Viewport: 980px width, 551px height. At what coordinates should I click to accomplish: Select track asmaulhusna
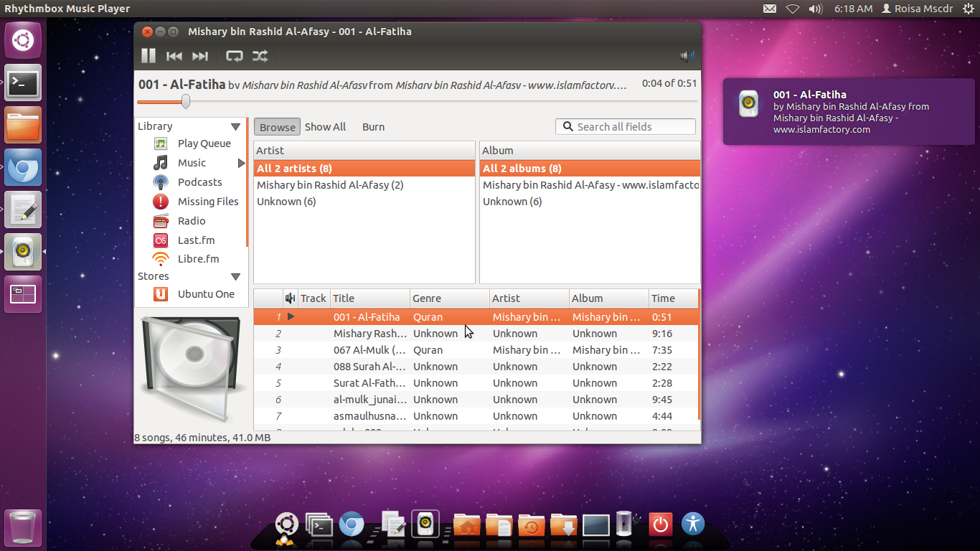475,416
